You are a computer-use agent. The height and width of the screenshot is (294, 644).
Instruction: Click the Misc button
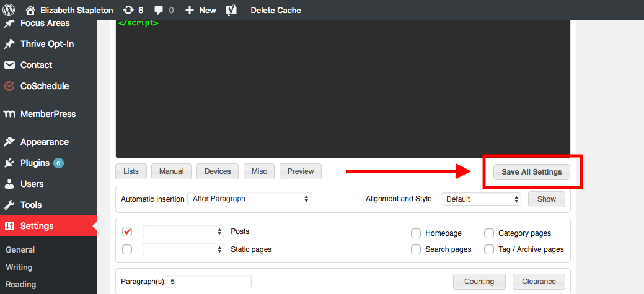pos(258,171)
